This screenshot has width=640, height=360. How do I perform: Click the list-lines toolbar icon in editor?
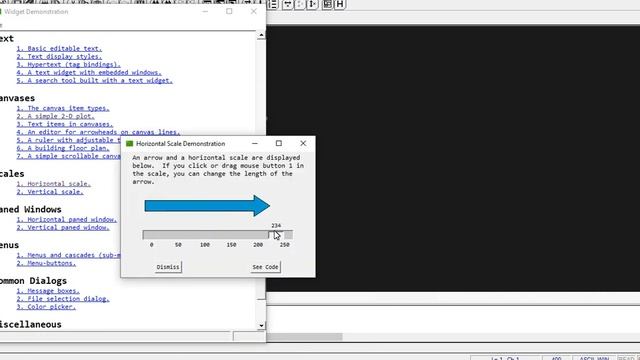(x=273, y=4)
